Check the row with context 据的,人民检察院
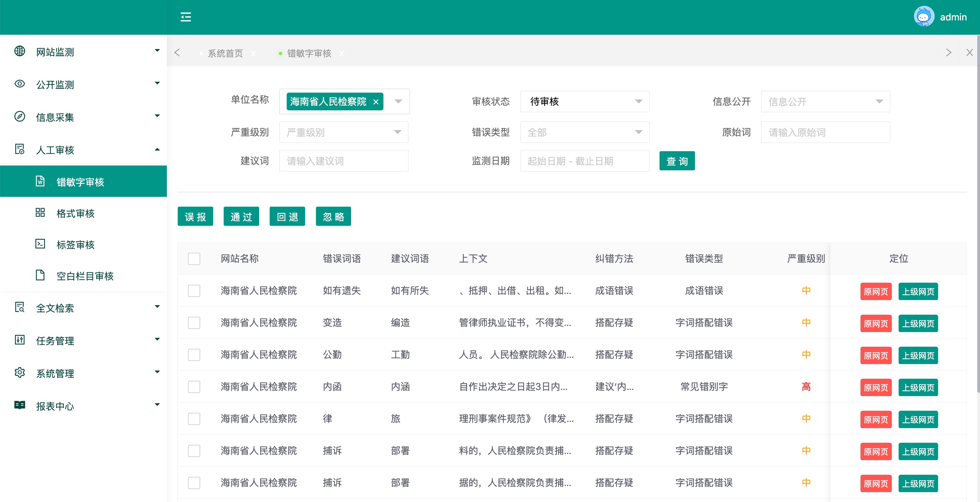This screenshot has height=502, width=980. pyautogui.click(x=194, y=483)
